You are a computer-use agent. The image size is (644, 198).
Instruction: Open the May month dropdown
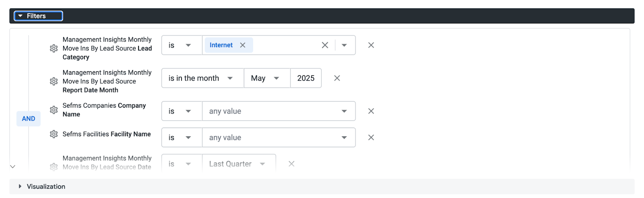tap(266, 78)
